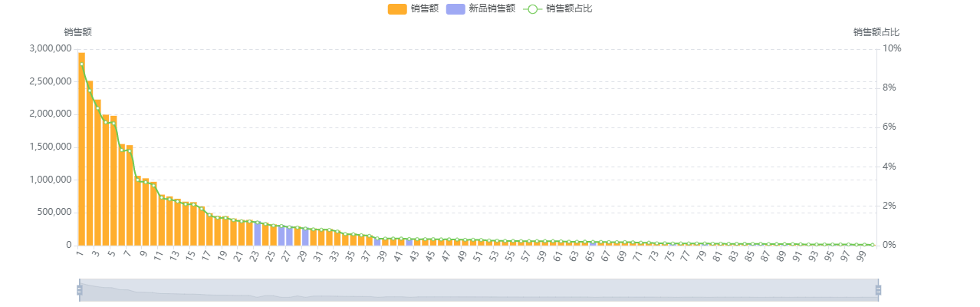Screen dimensions: 980x307
Task: Click the tallest orange bar for item 1
Action: point(81,153)
